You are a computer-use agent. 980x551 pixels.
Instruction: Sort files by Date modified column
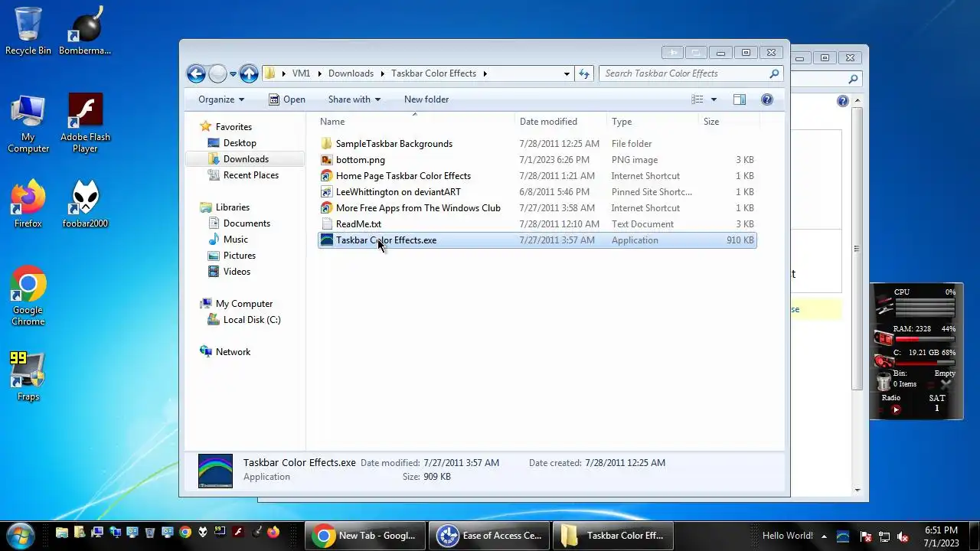[x=561, y=122]
